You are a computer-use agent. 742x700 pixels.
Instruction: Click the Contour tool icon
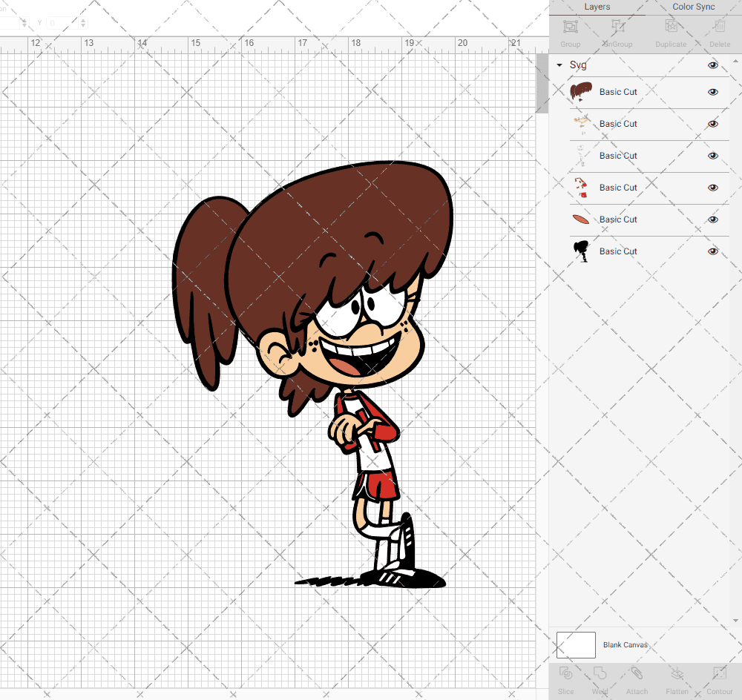coord(720,673)
